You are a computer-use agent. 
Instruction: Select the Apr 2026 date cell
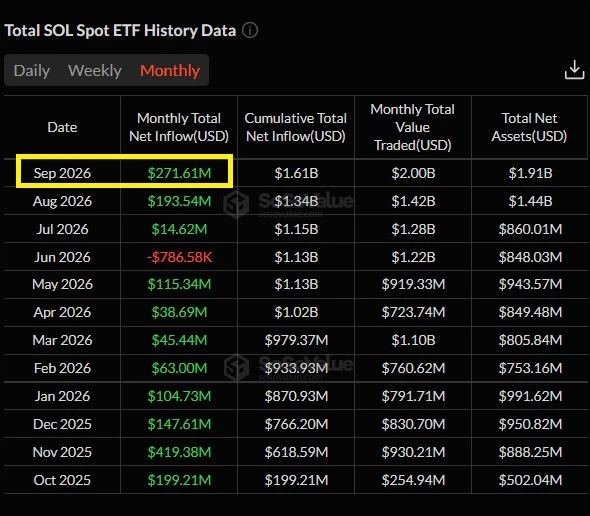(x=62, y=312)
